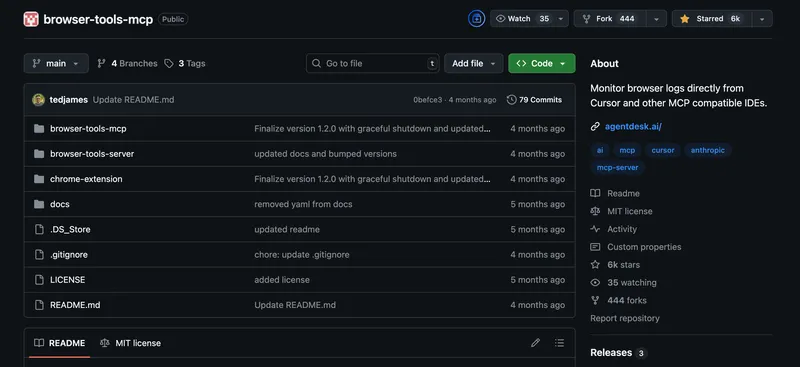Open the browser-tools-server folder name

coord(92,154)
